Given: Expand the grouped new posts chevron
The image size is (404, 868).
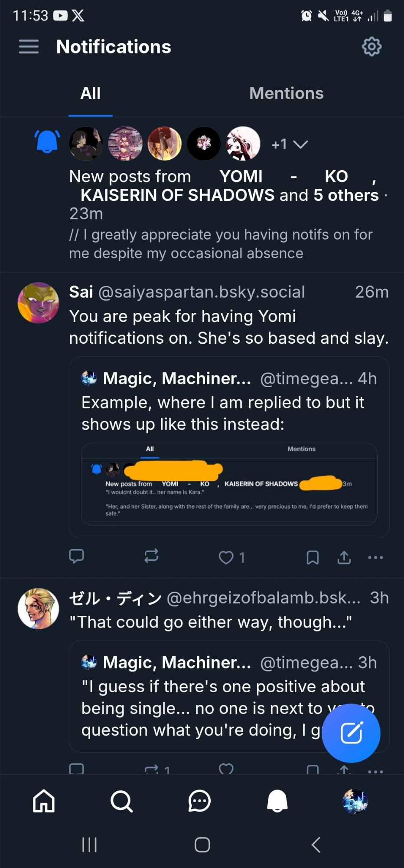Looking at the screenshot, I should 300,144.
